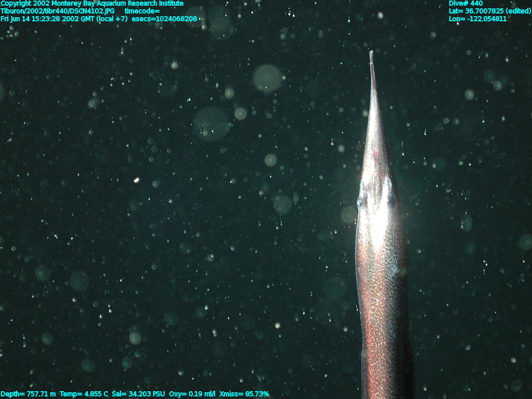
Task: Click the copyright text 'Copyright 2002 Monterey Bay Aquarium Research Institute'
Action: point(92,4)
